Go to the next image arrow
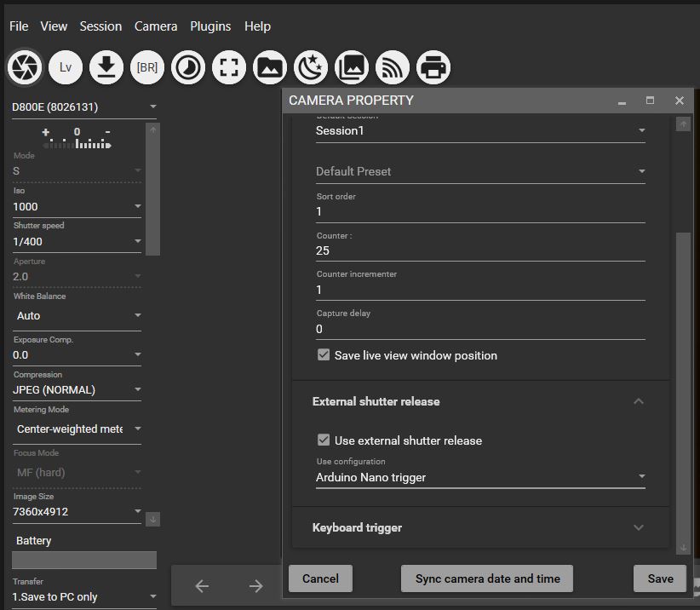Screen dimensions: 700x610 click(255, 586)
